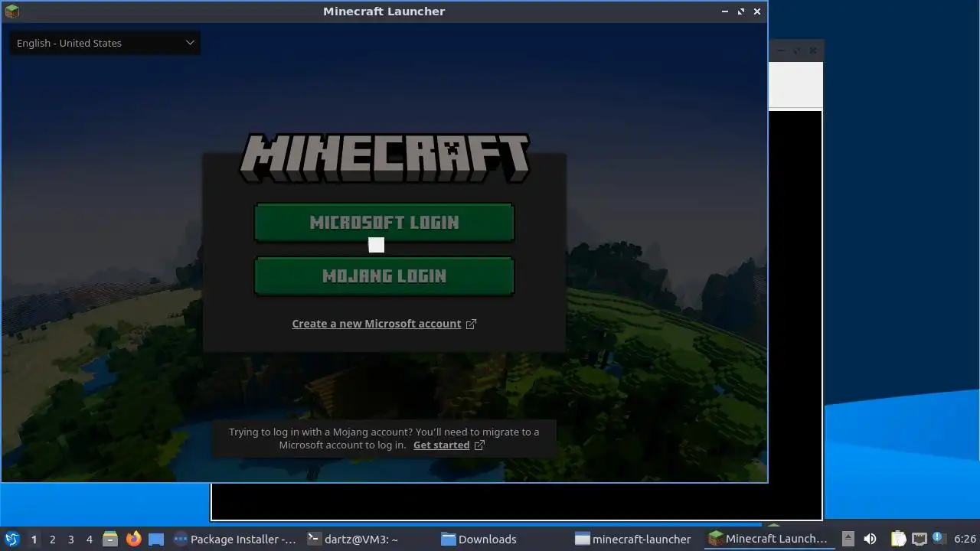Click the 6:26 clock in taskbar
The width and height of the screenshot is (980, 551).
coord(965,539)
